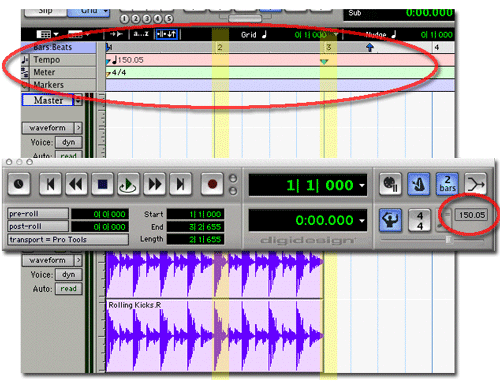Click the green tempo marker near bar 3

[x=324, y=61]
